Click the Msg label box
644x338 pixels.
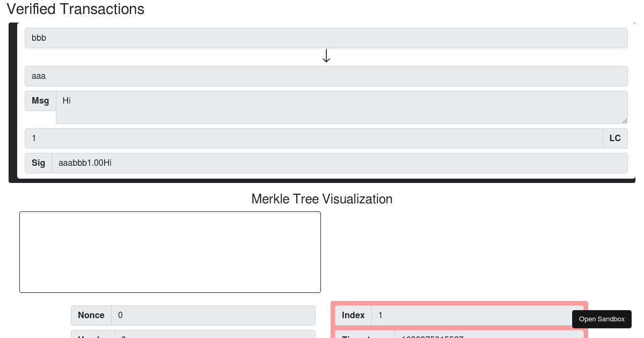[40, 100]
